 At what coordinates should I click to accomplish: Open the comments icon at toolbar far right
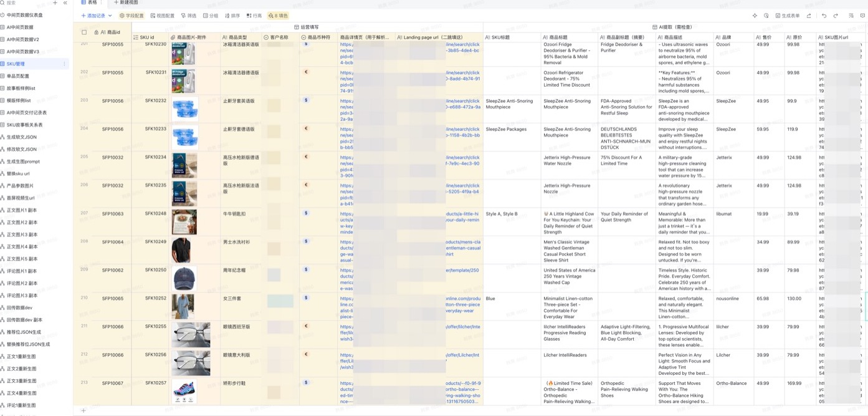point(862,16)
